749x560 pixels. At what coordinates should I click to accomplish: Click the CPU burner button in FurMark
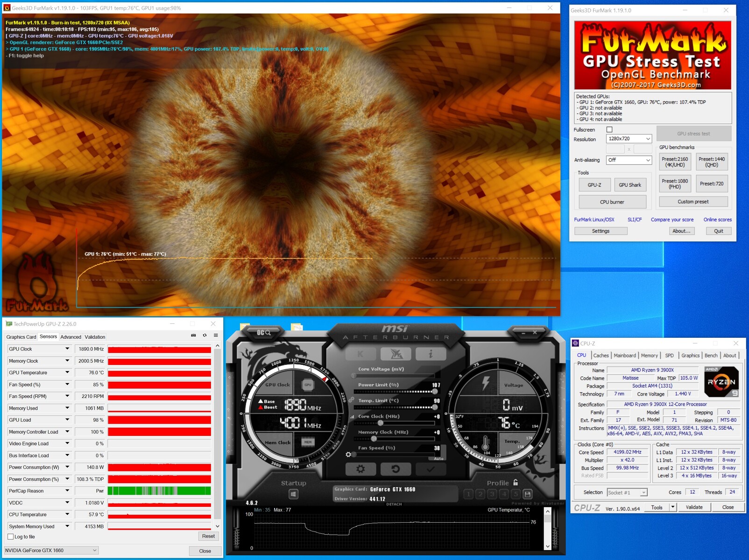(612, 202)
